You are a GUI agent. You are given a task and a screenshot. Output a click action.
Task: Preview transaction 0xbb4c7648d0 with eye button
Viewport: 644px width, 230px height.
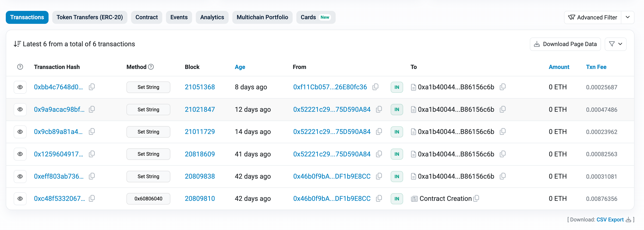coord(20,87)
